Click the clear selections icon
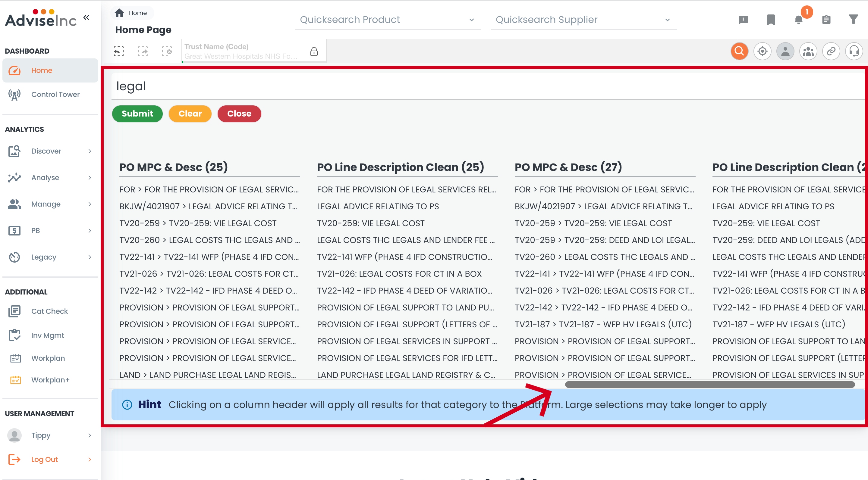Viewport: 868px width, 480px height. click(x=167, y=51)
